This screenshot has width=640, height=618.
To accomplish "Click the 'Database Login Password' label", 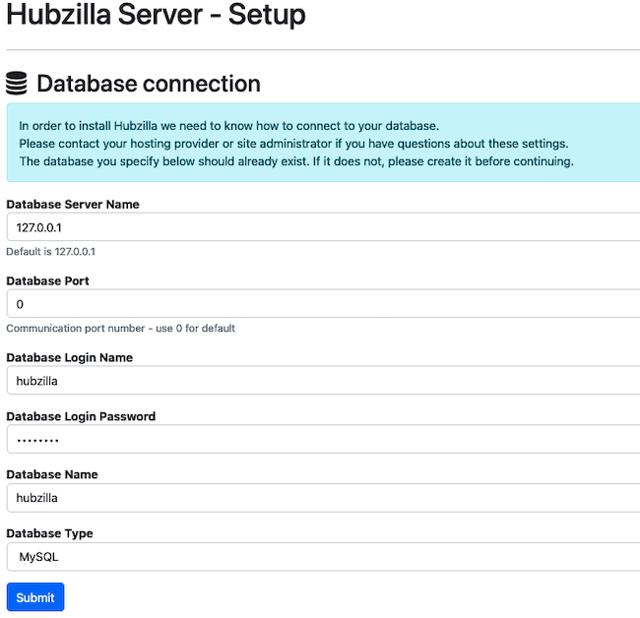I will 81,416.
